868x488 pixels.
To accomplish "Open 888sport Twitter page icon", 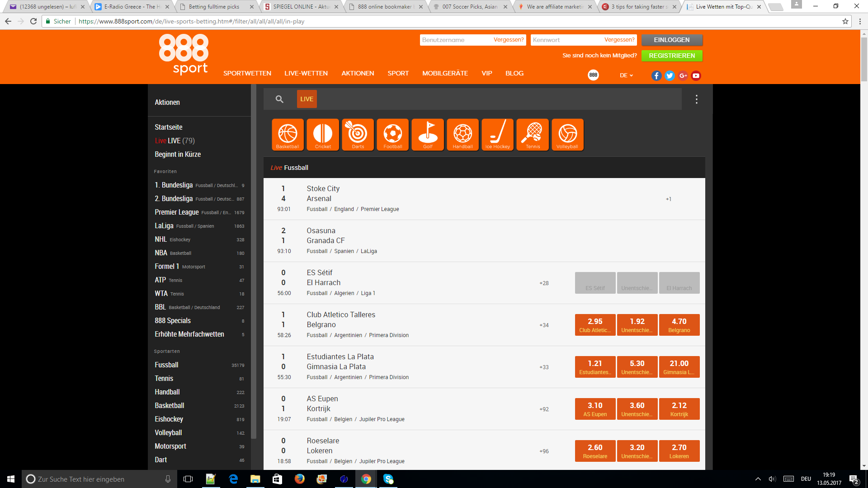I will [x=670, y=75].
